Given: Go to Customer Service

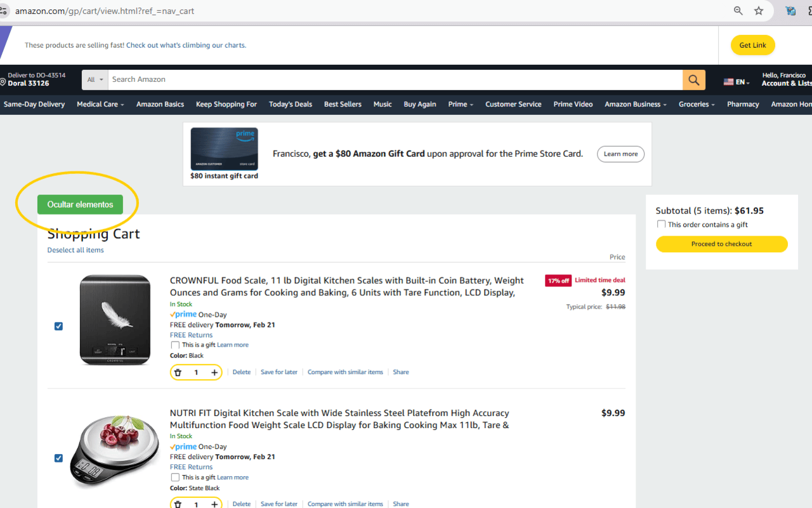Looking at the screenshot, I should pyautogui.click(x=513, y=104).
